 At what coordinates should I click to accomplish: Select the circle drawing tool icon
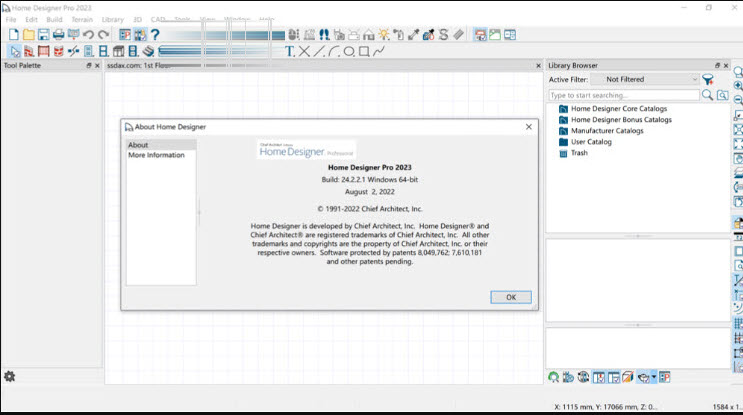point(348,51)
